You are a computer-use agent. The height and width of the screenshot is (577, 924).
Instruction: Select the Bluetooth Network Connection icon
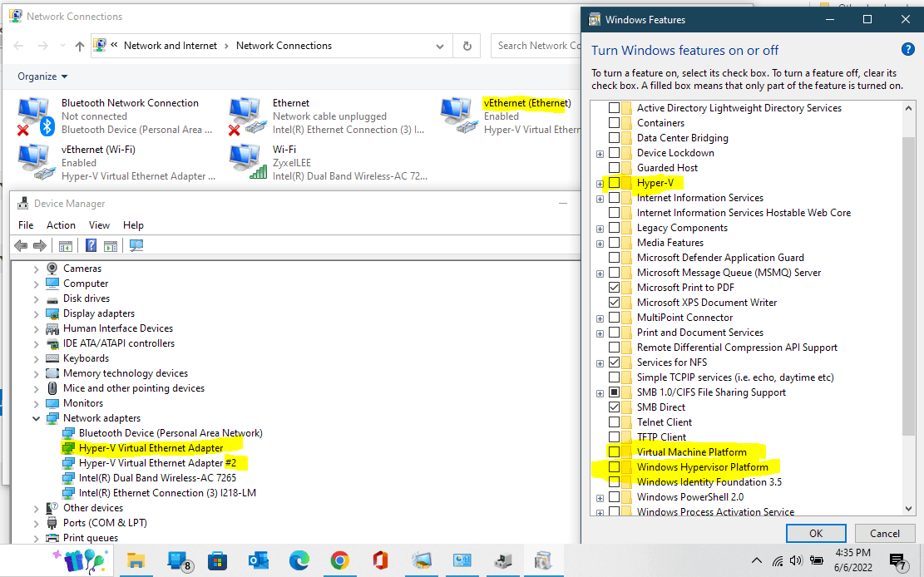[x=36, y=116]
